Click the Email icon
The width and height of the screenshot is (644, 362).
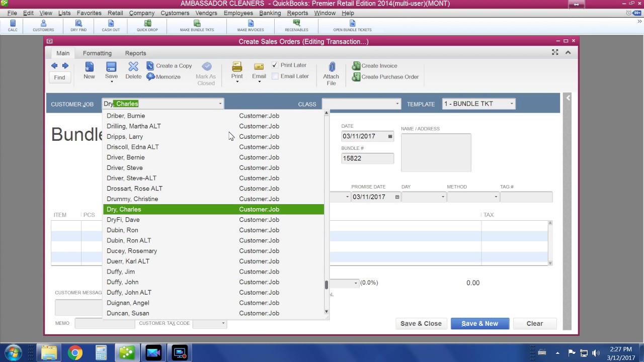(x=259, y=67)
